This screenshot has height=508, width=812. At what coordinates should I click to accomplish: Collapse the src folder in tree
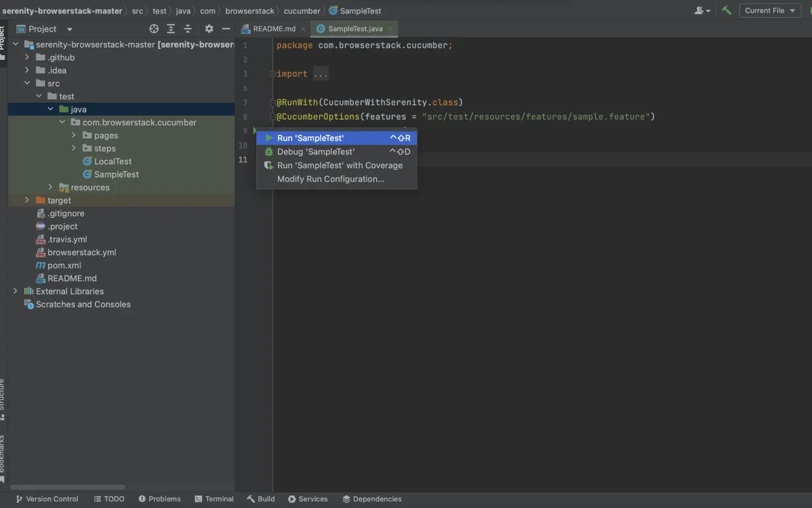pos(27,84)
